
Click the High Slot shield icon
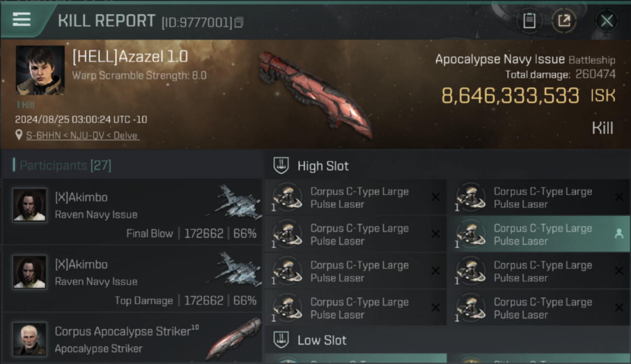click(x=282, y=166)
